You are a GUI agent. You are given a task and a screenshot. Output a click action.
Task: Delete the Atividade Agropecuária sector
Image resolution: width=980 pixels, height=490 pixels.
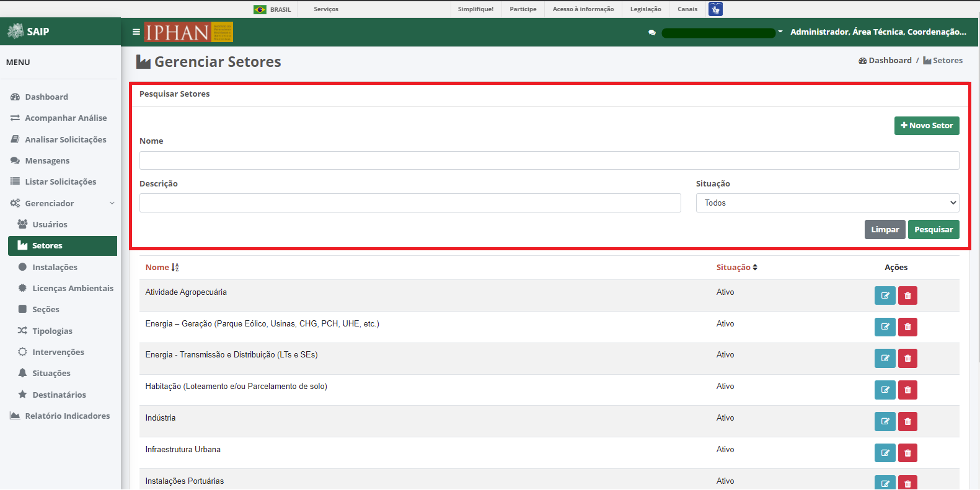coord(907,295)
